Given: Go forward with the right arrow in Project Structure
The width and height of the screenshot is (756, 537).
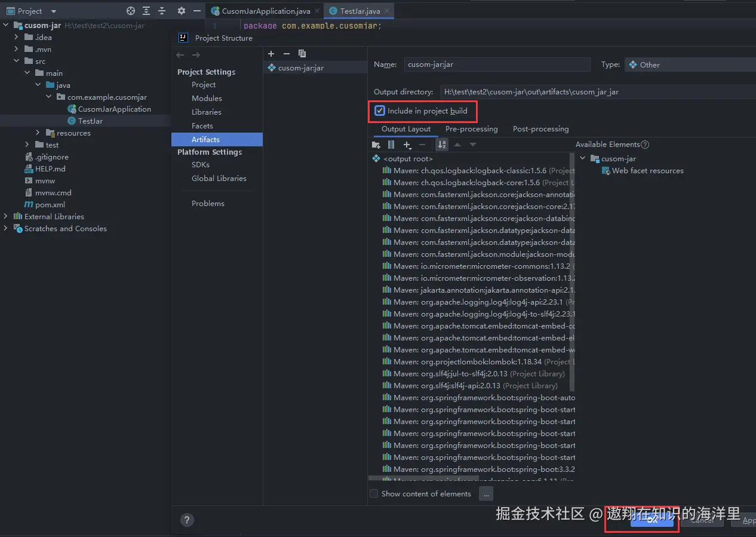Looking at the screenshot, I should pos(196,55).
